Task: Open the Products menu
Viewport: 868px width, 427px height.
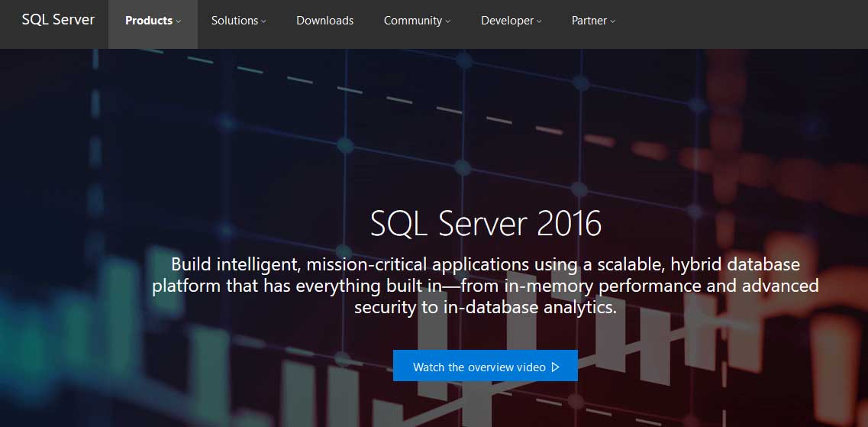Action: (148, 21)
